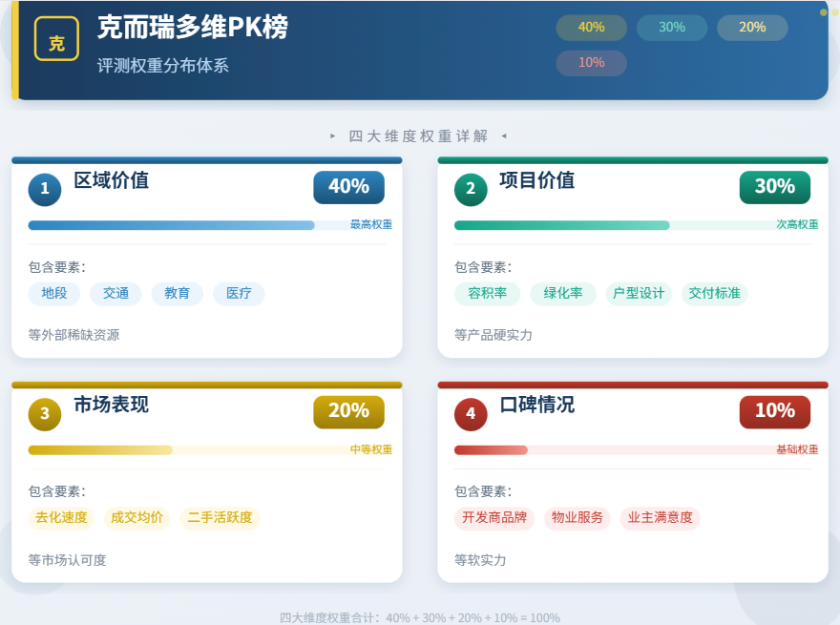This screenshot has width=840, height=625.
Task: Select the numbered circle 1 on 区域价值 card
Action: pos(45,189)
